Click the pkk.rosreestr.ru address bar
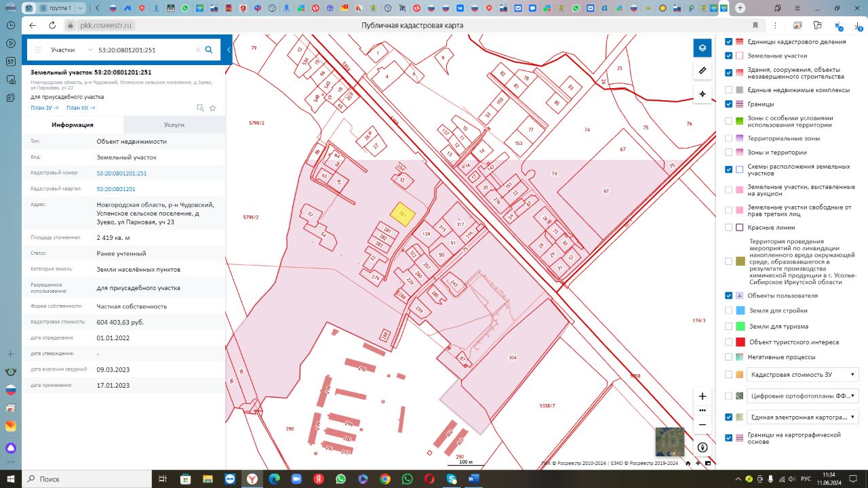The width and height of the screenshot is (868, 488). [107, 25]
